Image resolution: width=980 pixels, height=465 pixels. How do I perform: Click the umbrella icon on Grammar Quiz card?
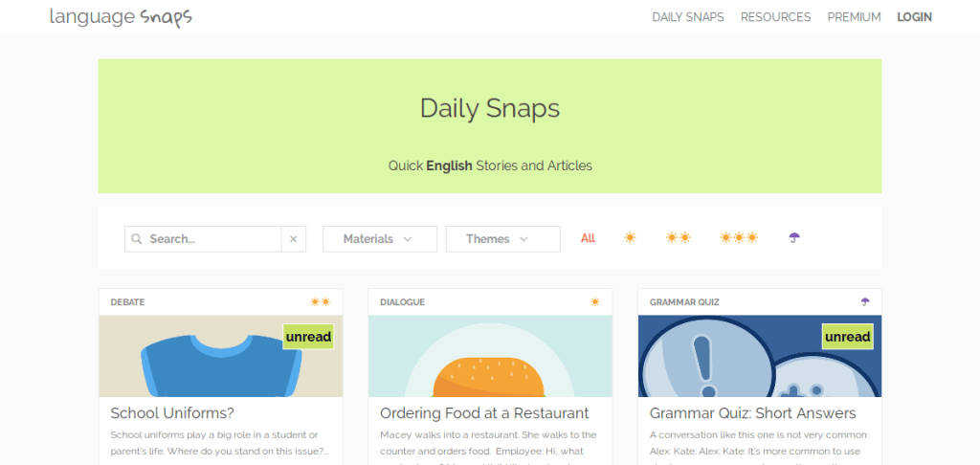[x=865, y=301]
